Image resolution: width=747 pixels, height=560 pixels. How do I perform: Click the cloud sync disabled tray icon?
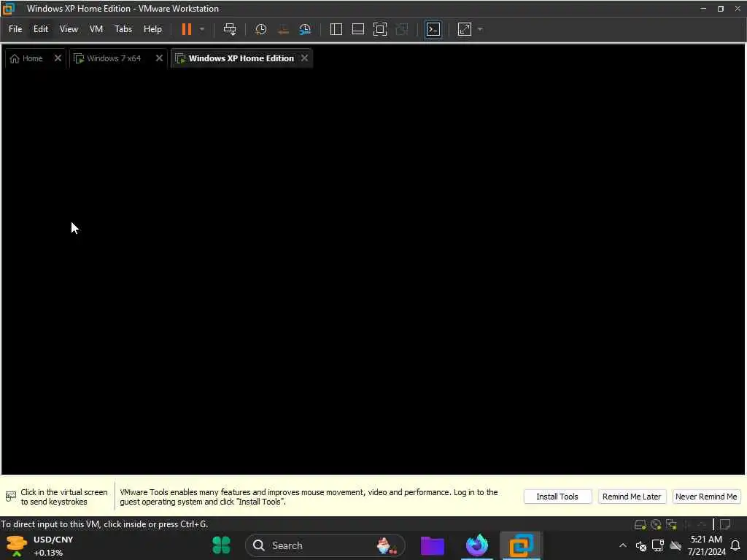point(675,545)
